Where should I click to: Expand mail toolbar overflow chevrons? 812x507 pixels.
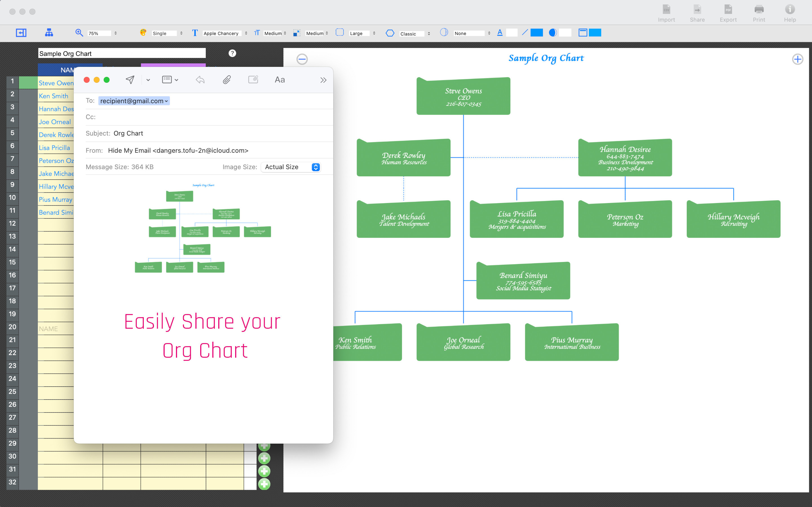[323, 80]
